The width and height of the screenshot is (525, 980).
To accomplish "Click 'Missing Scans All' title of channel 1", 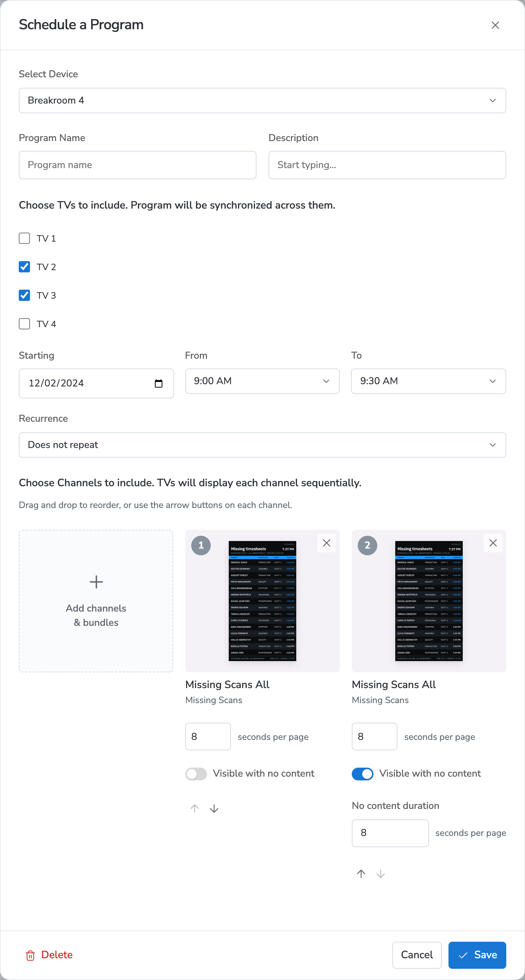I will click(x=227, y=685).
